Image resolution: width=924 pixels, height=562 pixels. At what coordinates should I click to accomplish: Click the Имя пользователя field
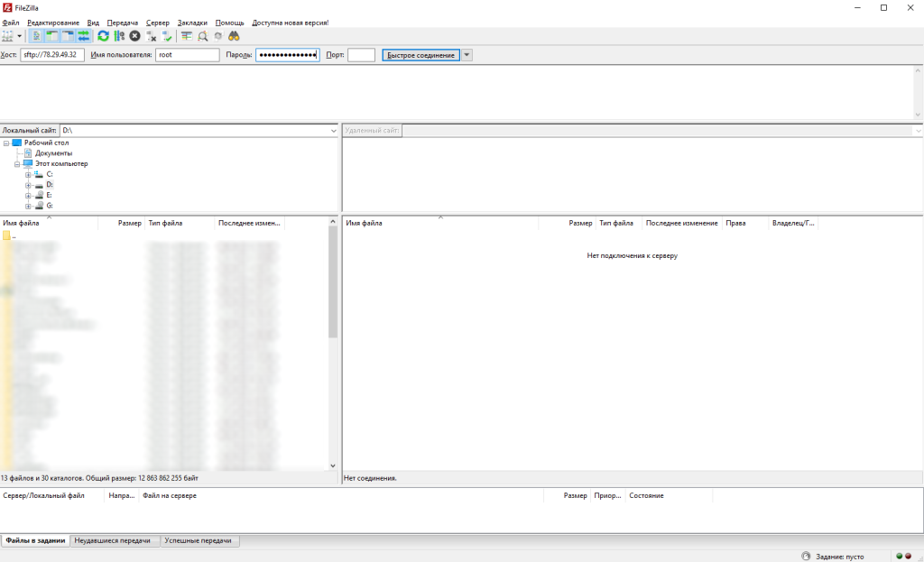click(x=188, y=55)
